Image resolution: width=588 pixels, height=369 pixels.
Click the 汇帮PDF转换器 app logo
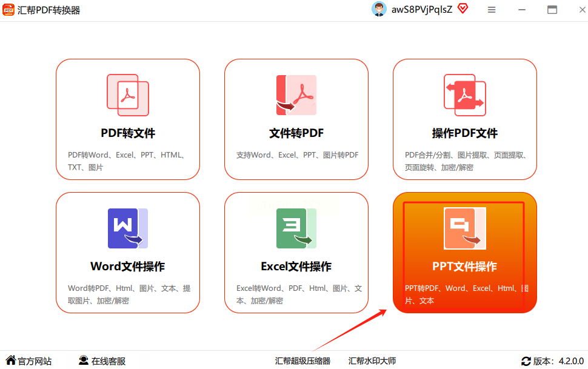[x=8, y=10]
